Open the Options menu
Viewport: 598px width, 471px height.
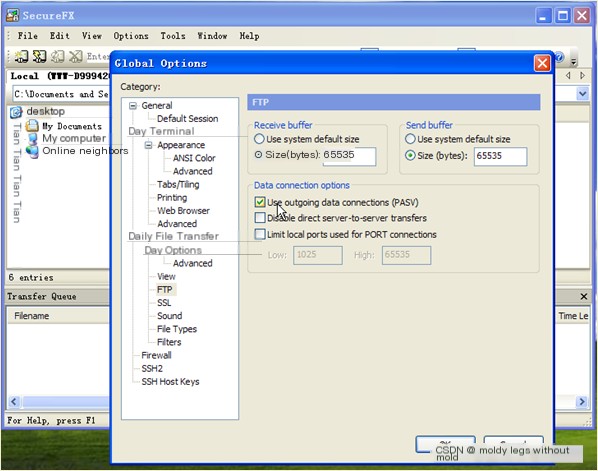(x=131, y=36)
